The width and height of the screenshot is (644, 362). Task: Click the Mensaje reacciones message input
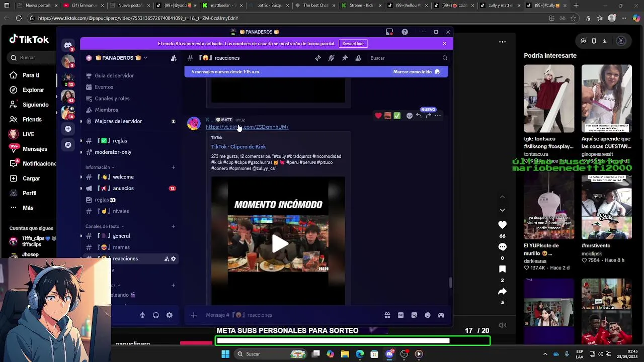(x=292, y=315)
